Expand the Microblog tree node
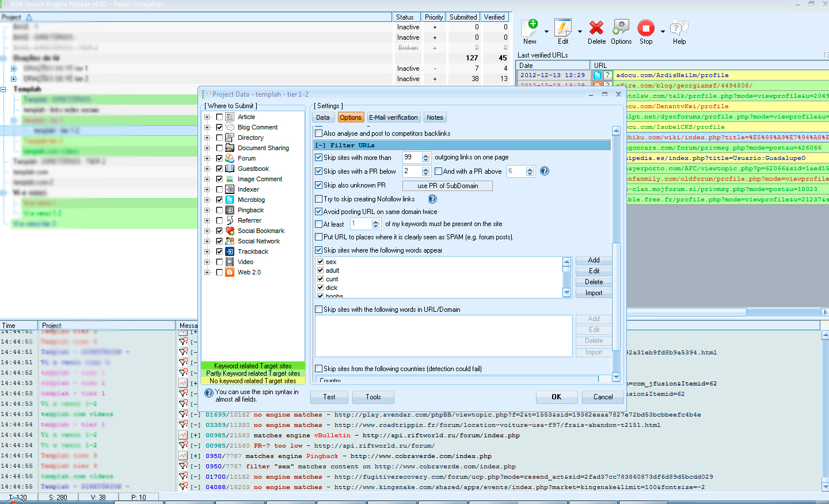The image size is (829, 504). tap(207, 200)
